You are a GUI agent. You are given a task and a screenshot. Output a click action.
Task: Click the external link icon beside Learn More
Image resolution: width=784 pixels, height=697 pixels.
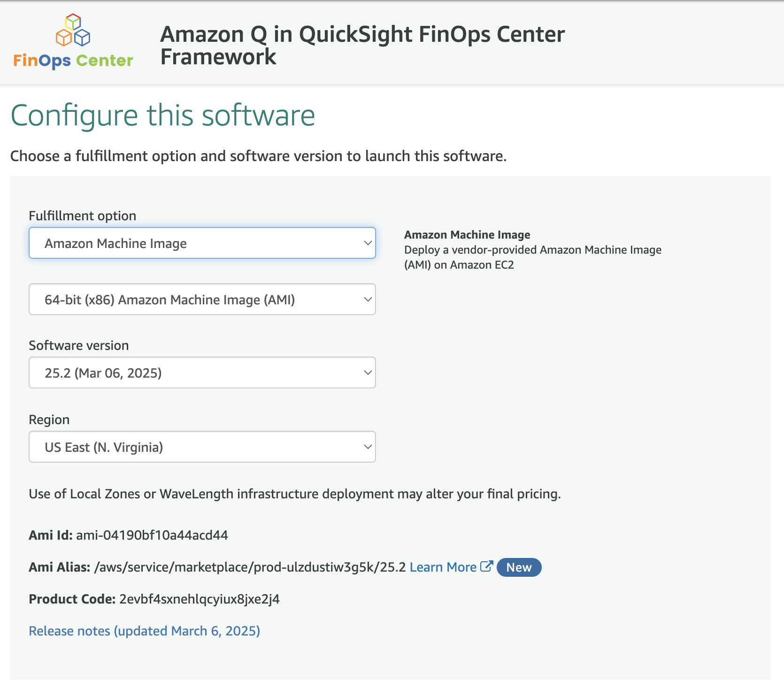486,566
